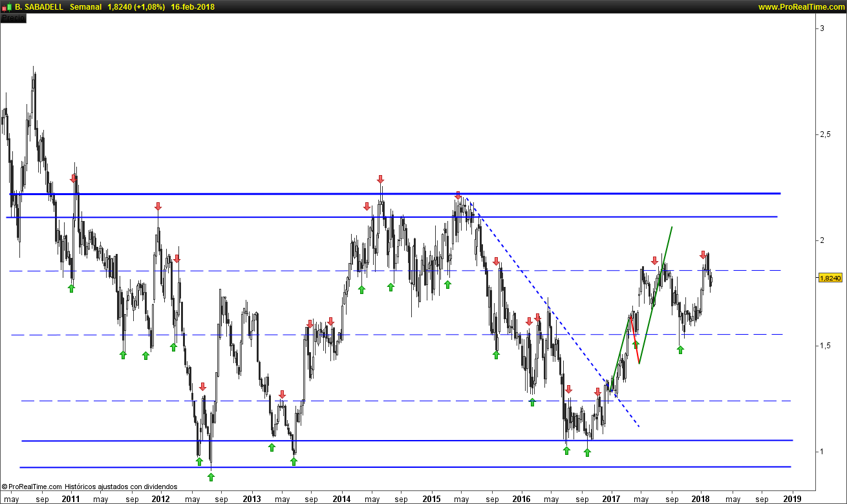The height and width of the screenshot is (504, 847).
Task: Click the 16-feb-2018 date label
Action: pos(193,7)
